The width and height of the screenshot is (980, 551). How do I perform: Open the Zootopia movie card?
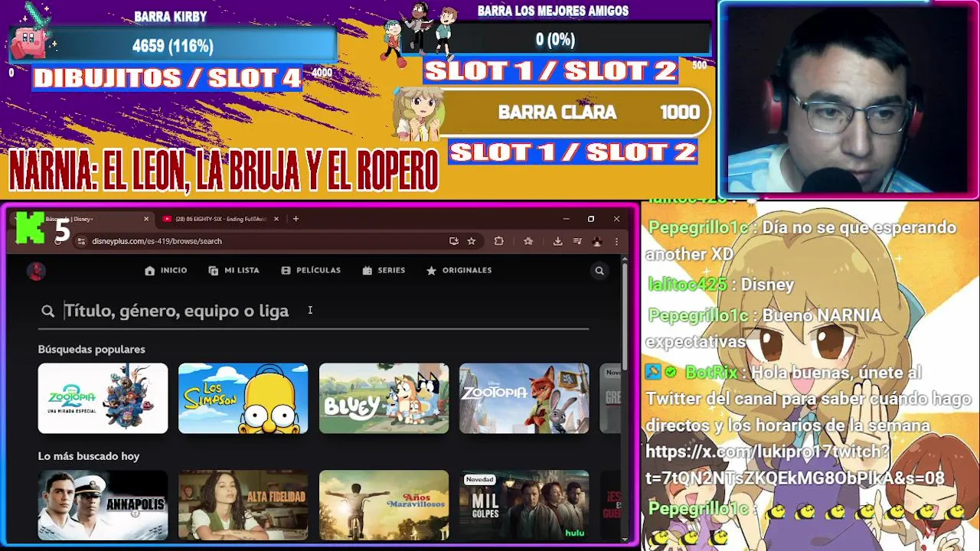[x=524, y=398]
